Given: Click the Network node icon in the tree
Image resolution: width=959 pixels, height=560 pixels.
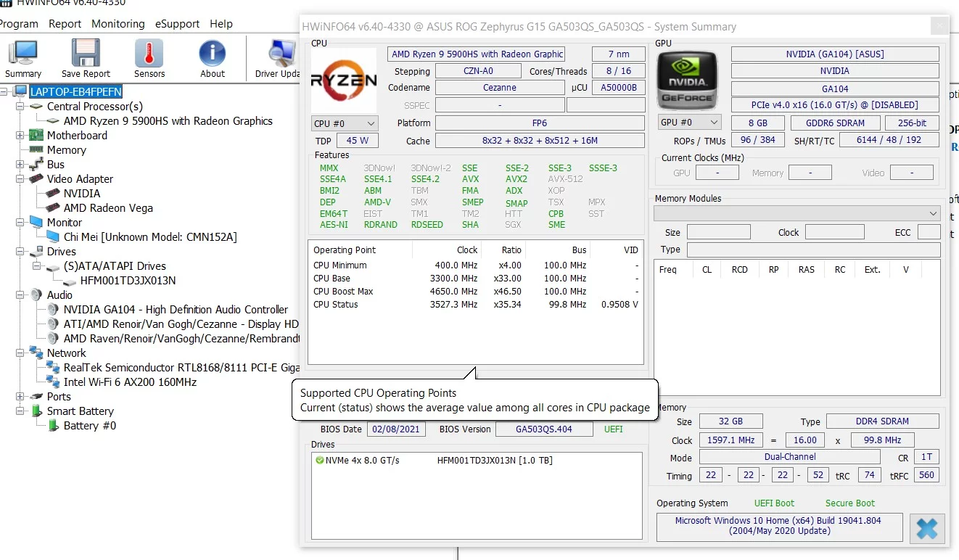Looking at the screenshot, I should pos(36,353).
